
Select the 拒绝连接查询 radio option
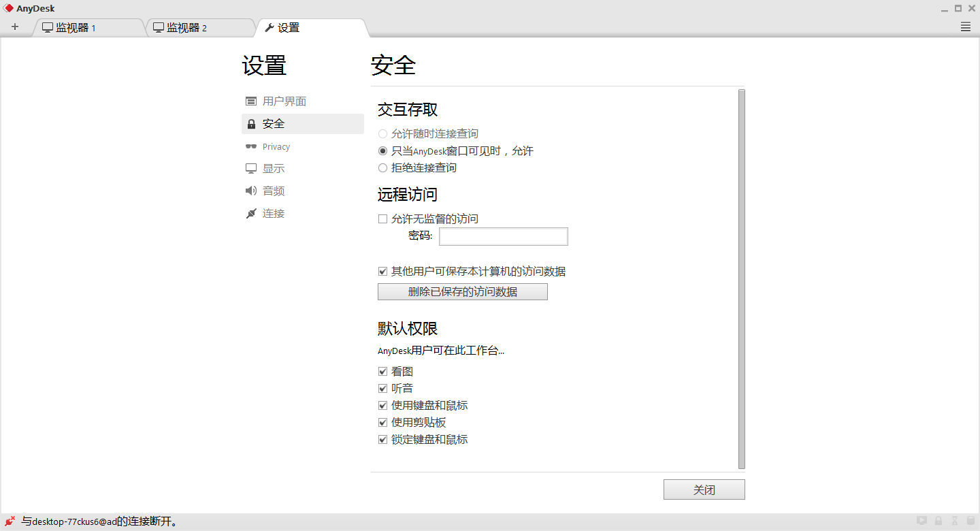(382, 167)
